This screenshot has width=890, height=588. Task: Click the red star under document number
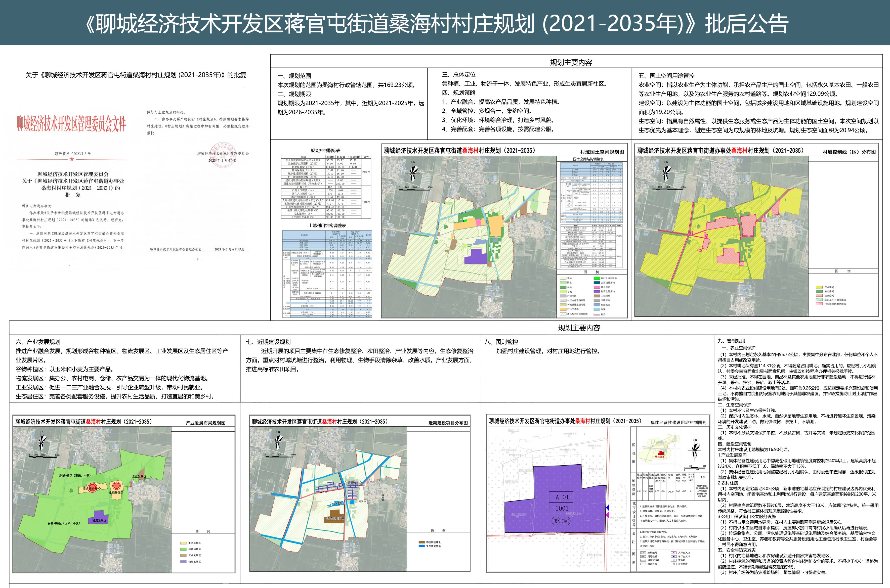pyautogui.click(x=72, y=159)
